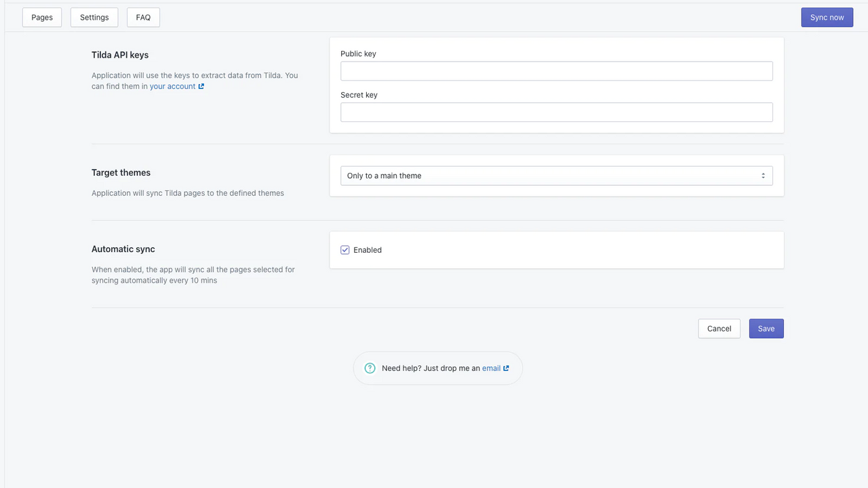Click the 'Tilda API keys' heading
This screenshot has height=488, width=868.
click(x=120, y=55)
